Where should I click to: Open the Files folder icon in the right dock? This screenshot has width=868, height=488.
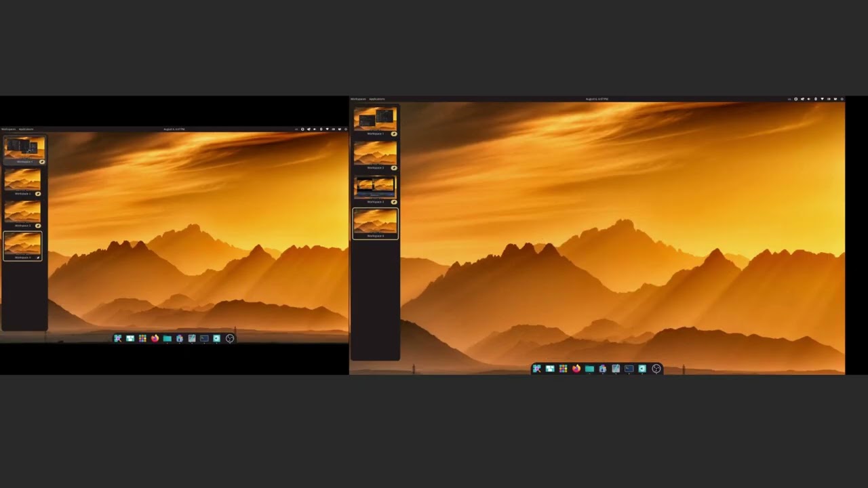coord(589,369)
